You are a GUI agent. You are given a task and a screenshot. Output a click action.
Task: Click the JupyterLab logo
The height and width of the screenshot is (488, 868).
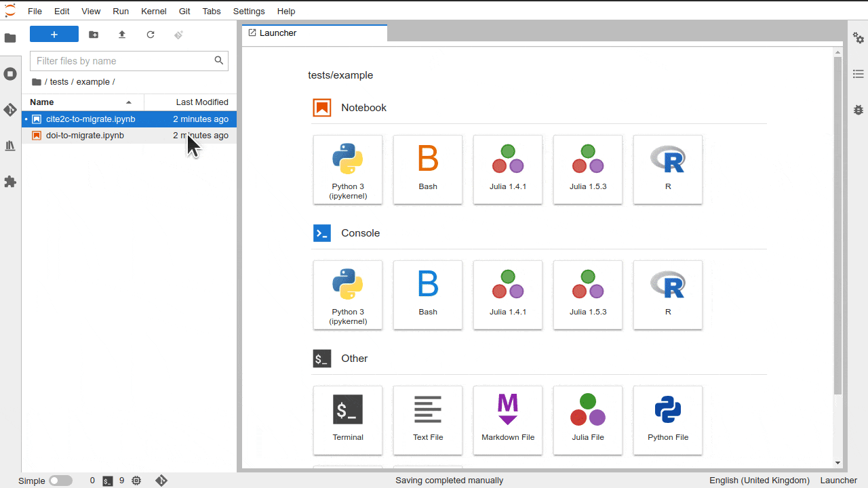(x=10, y=11)
